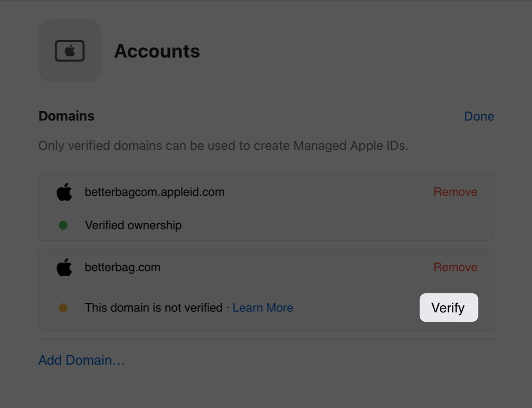The height and width of the screenshot is (408, 532).
Task: Click the green verified status dot
Action: [63, 225]
